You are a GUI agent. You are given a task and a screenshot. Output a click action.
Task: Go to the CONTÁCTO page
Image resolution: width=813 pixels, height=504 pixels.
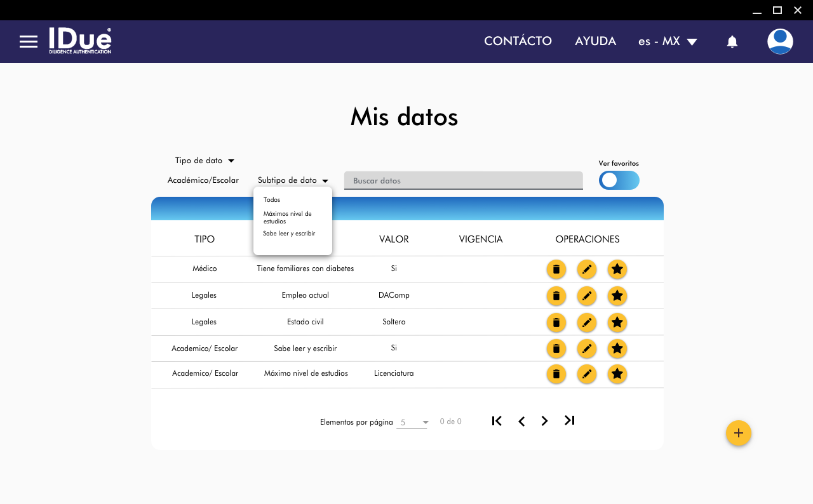(518, 41)
